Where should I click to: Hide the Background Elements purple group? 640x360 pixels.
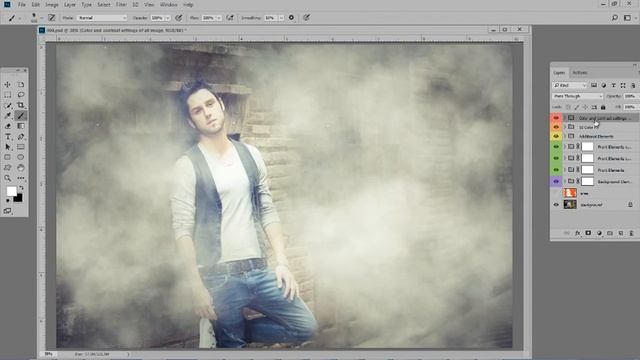(556, 181)
